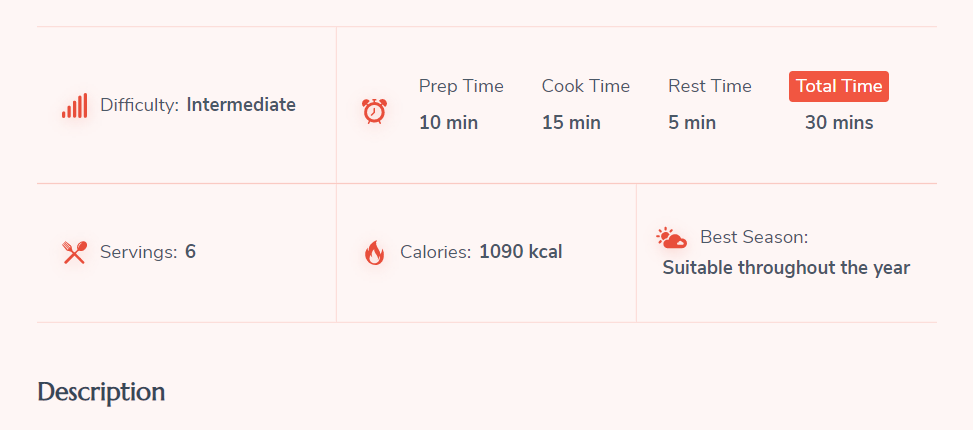Click the 1090 kcal calories value
This screenshot has height=430, width=973.
[x=521, y=252]
